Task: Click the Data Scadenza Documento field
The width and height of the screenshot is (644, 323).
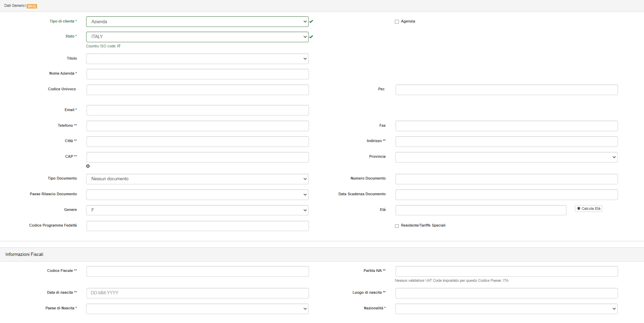Action: pos(507,195)
